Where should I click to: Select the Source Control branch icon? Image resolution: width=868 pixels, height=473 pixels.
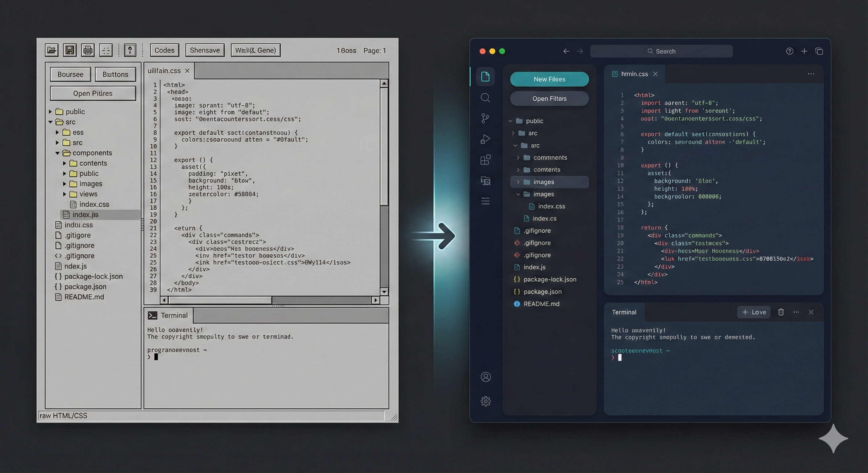pos(485,118)
